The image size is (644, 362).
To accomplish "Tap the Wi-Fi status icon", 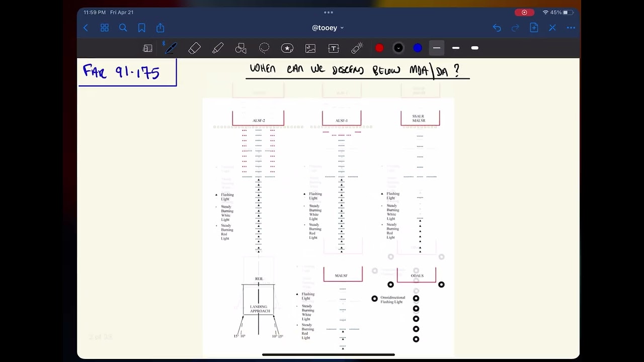I will coord(545,13).
